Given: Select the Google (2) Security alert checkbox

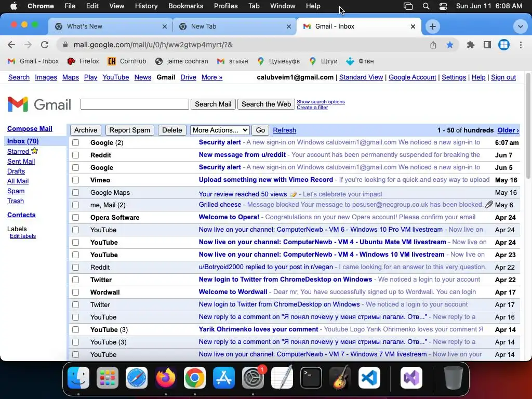Looking at the screenshot, I should 76,142.
